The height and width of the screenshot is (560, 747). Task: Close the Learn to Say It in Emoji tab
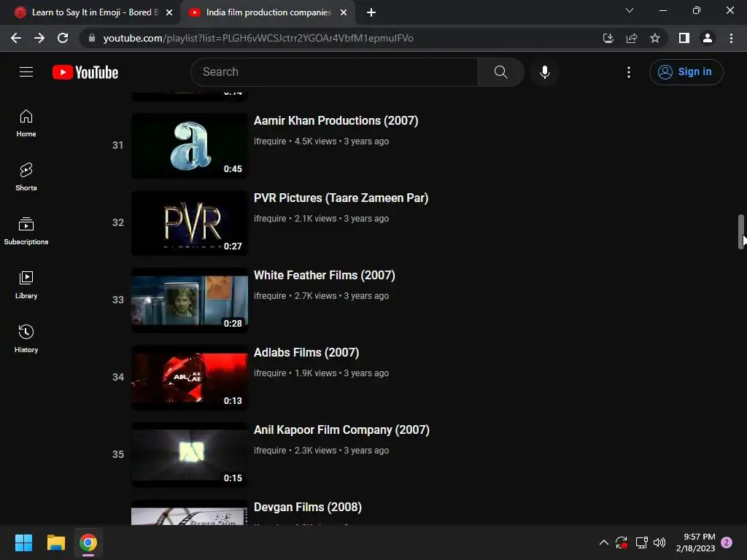pyautogui.click(x=169, y=12)
